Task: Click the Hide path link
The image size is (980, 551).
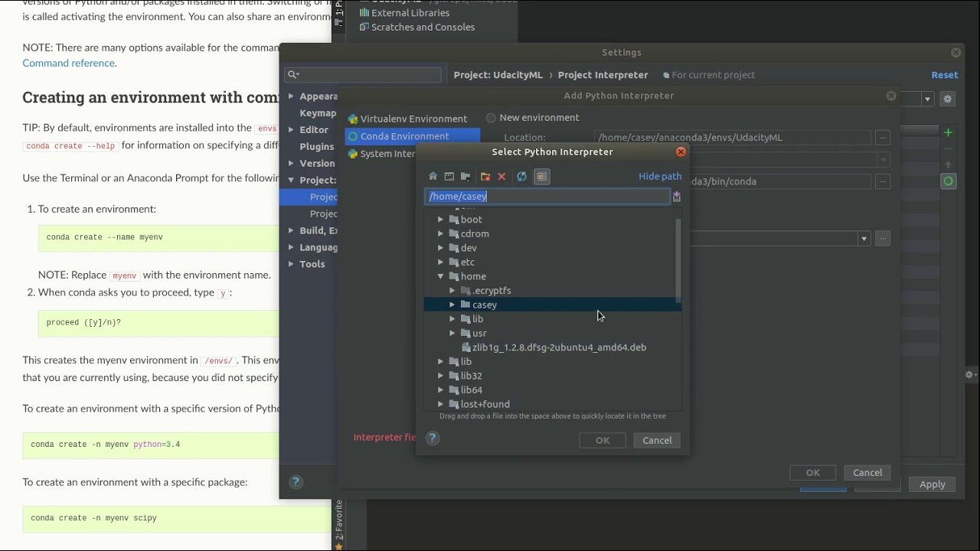Action: 660,176
